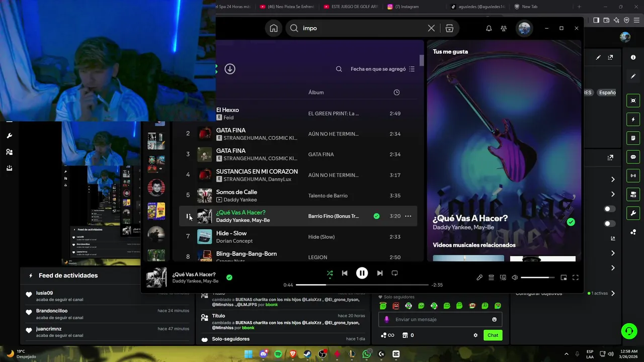This screenshot has width=644, height=362.
Task: Open the Spotify profile avatar menu
Action: pos(524,28)
